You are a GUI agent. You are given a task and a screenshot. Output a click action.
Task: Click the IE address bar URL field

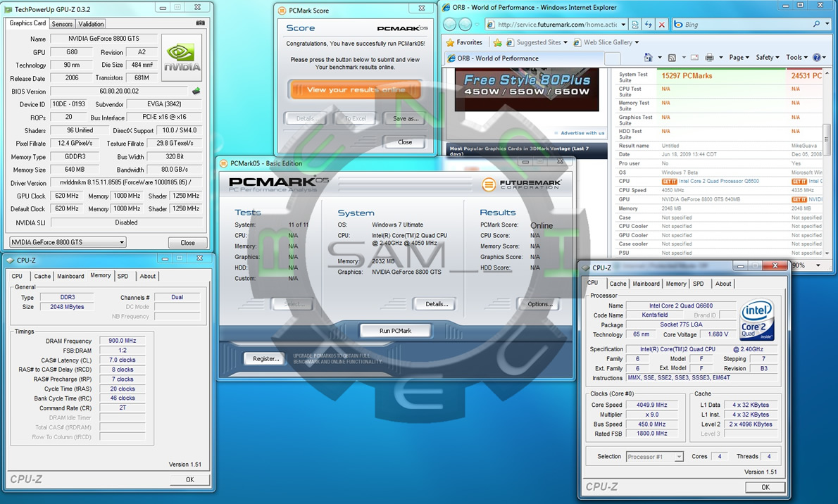(556, 25)
